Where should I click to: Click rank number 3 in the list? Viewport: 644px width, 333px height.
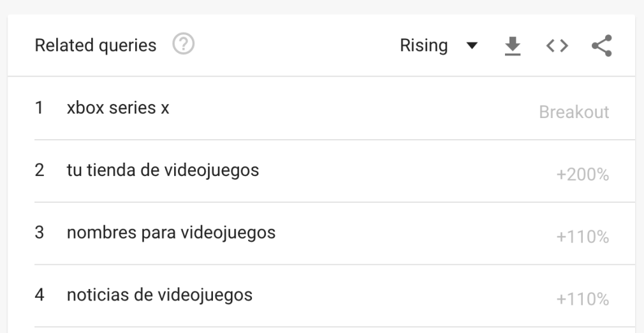pos(39,233)
